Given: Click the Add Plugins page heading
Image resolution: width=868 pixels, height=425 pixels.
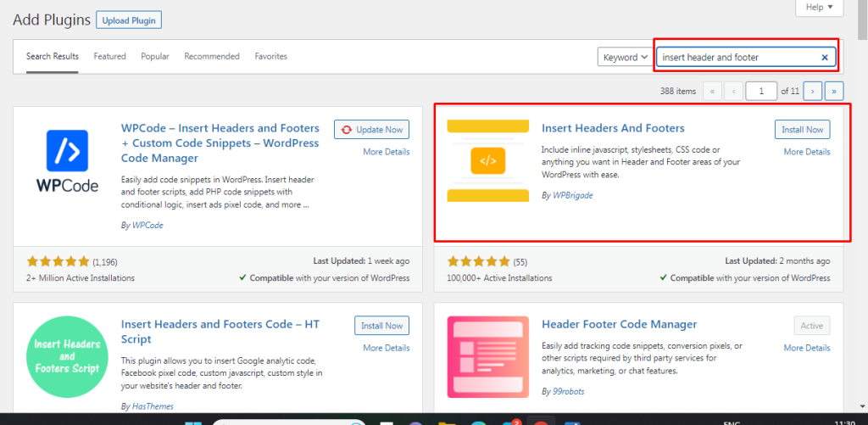Looking at the screenshot, I should pos(52,20).
